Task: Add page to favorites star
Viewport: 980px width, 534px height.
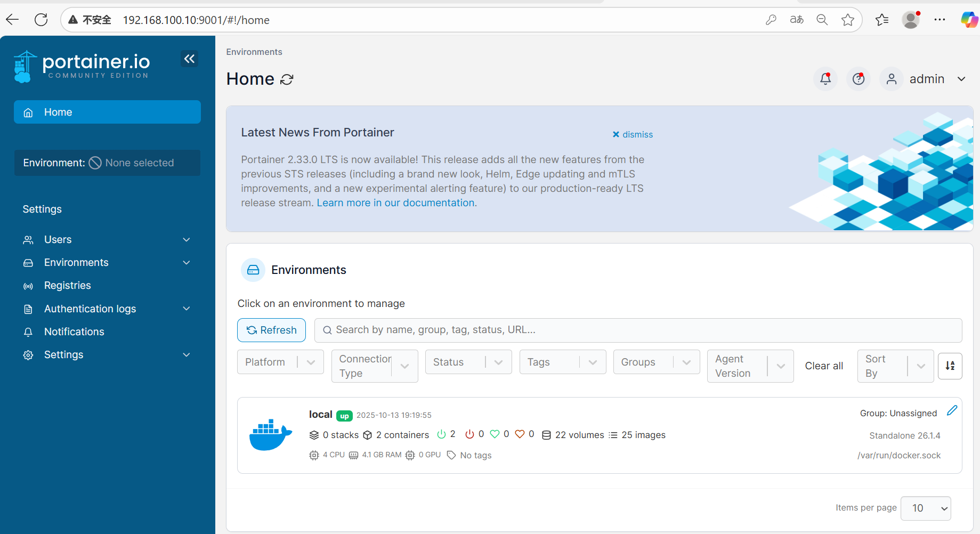Action: tap(848, 20)
